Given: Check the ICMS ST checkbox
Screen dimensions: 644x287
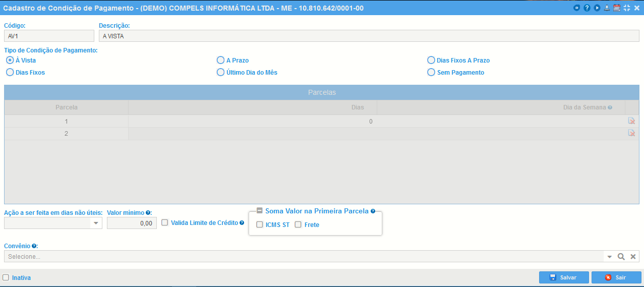Looking at the screenshot, I should pos(260,224).
